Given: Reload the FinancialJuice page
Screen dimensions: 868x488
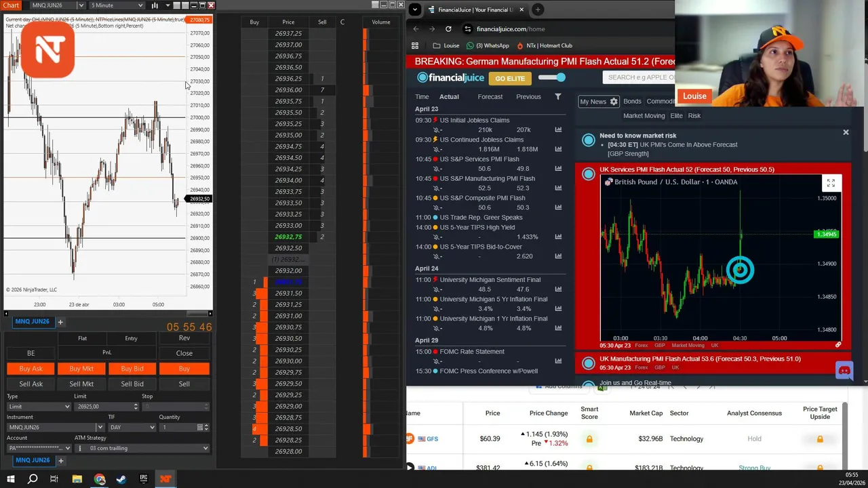Looking at the screenshot, I should [448, 29].
